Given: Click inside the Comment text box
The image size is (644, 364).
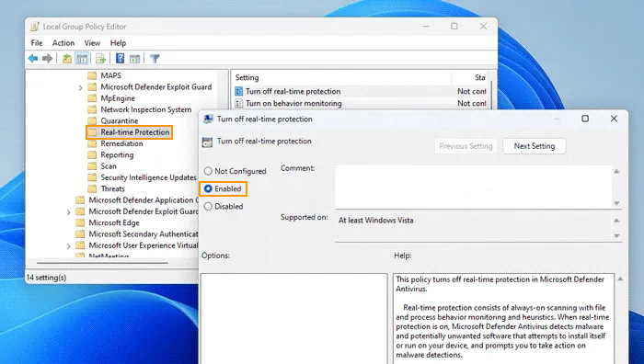Looking at the screenshot, I should [x=474, y=187].
